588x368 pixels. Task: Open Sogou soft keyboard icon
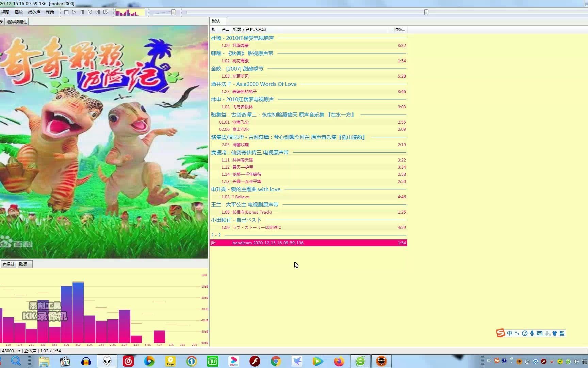[x=540, y=333]
